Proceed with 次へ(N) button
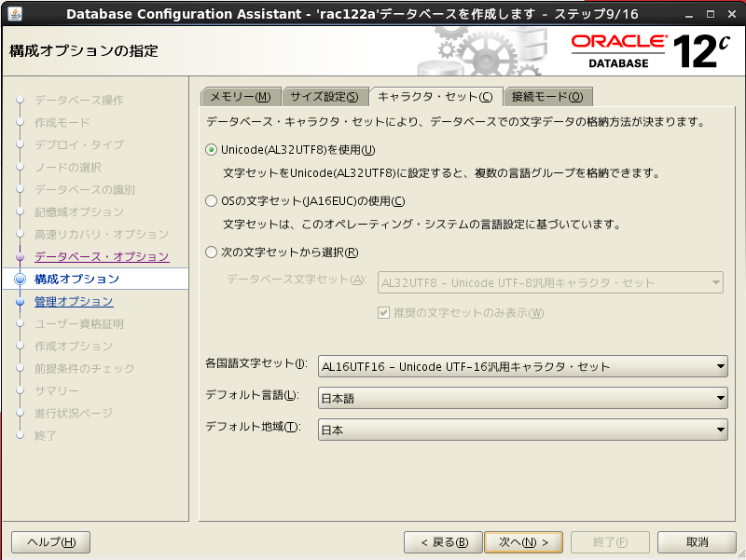This screenshot has height=560, width=746. (x=523, y=542)
